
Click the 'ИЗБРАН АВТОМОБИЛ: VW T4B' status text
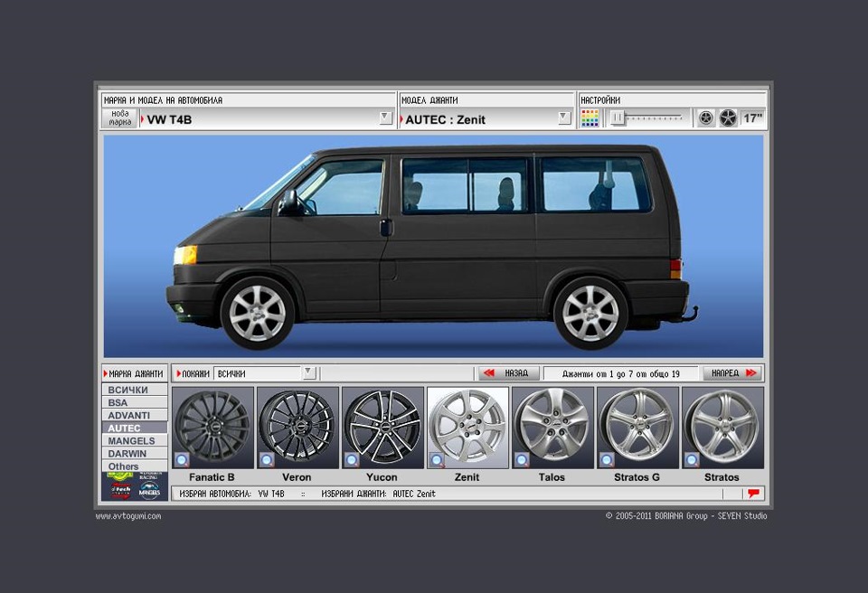pyautogui.click(x=231, y=494)
